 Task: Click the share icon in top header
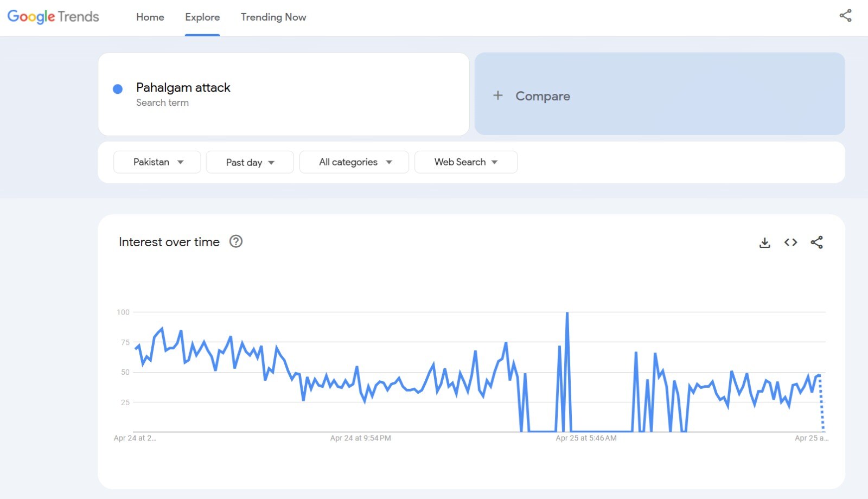(x=845, y=16)
